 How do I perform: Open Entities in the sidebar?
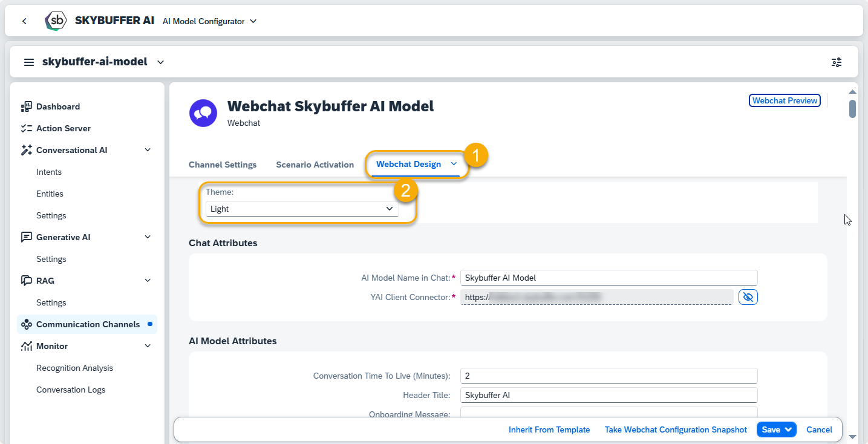click(x=50, y=194)
